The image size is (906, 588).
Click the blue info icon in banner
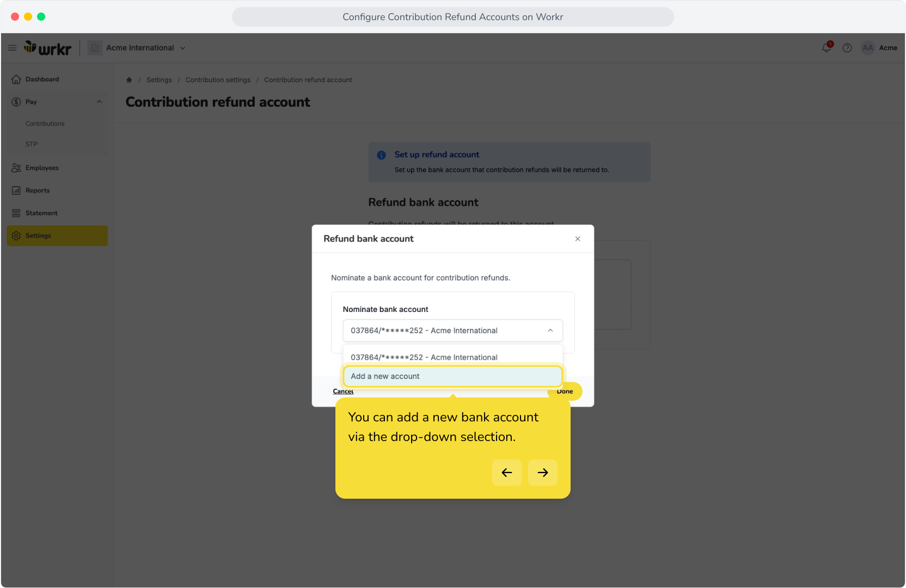tap(381, 155)
